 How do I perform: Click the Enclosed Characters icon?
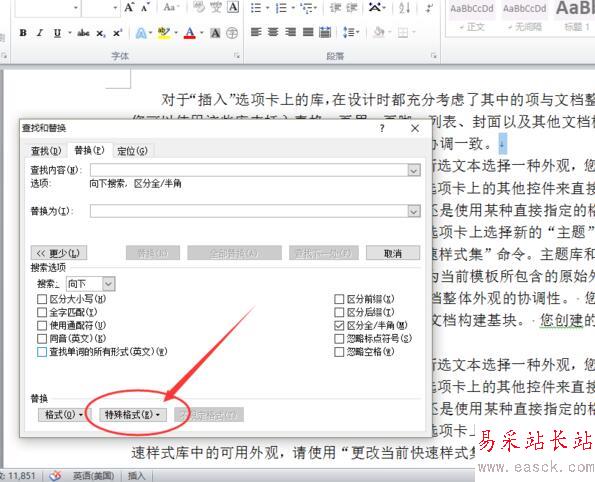point(232,33)
